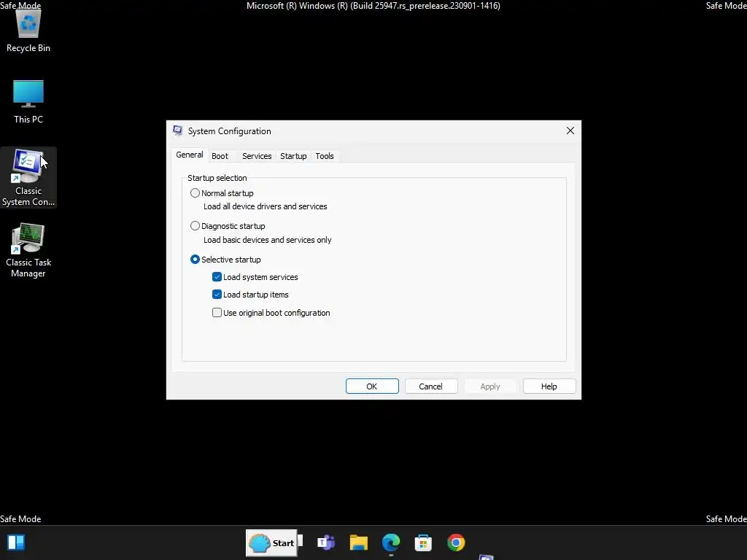Click the 'Startup selection' group label
The image size is (747, 560).
(x=217, y=178)
